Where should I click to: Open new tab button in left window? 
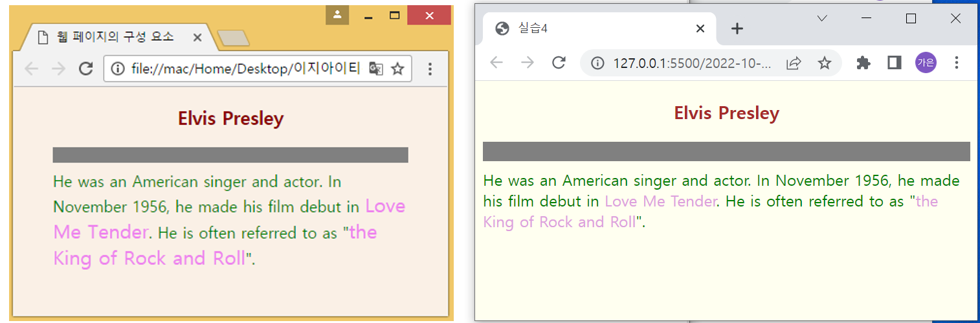coord(233,39)
